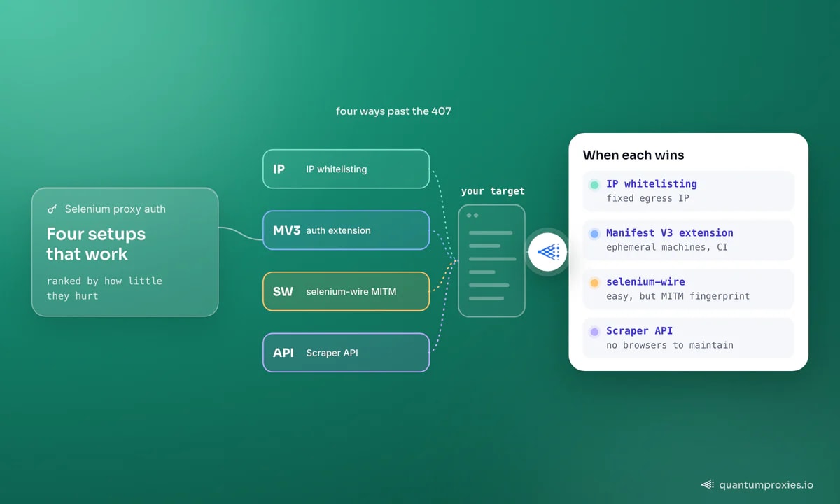Click the IP whitelisting box in the diagram
Screen dimensions: 840x504
[x=346, y=169]
